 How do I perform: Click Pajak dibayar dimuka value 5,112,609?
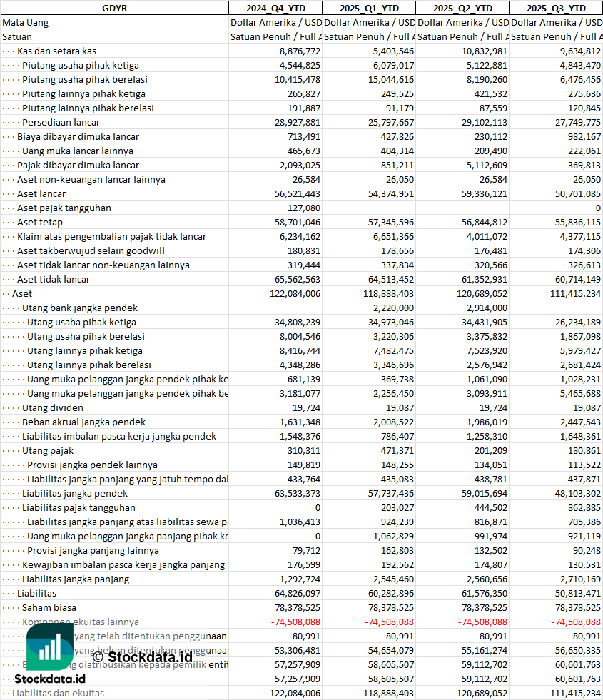click(x=487, y=165)
